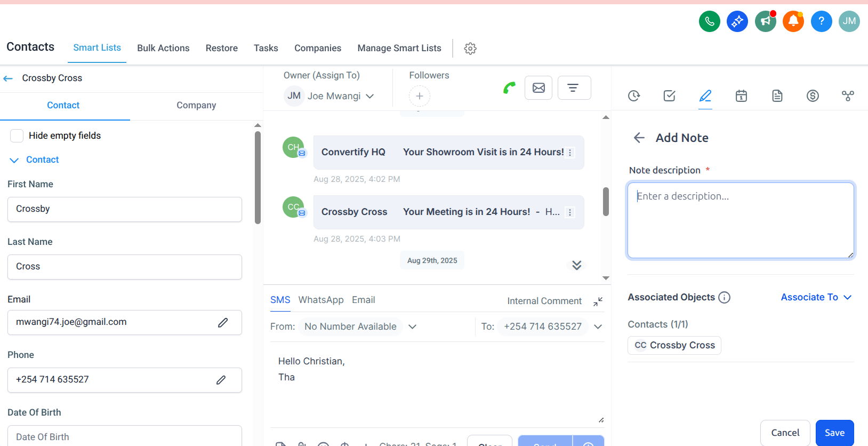Image resolution: width=868 pixels, height=446 pixels.
Task: Switch to WhatsApp channel tab
Action: (321, 300)
